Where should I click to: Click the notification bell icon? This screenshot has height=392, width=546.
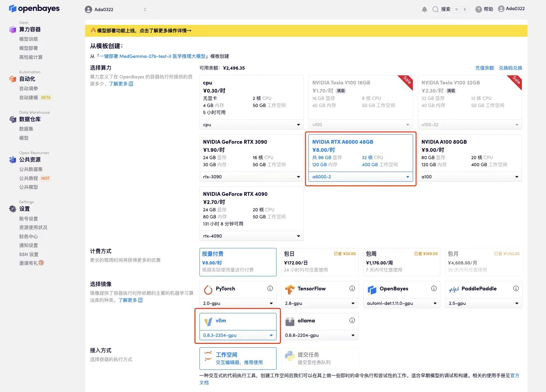424,9
